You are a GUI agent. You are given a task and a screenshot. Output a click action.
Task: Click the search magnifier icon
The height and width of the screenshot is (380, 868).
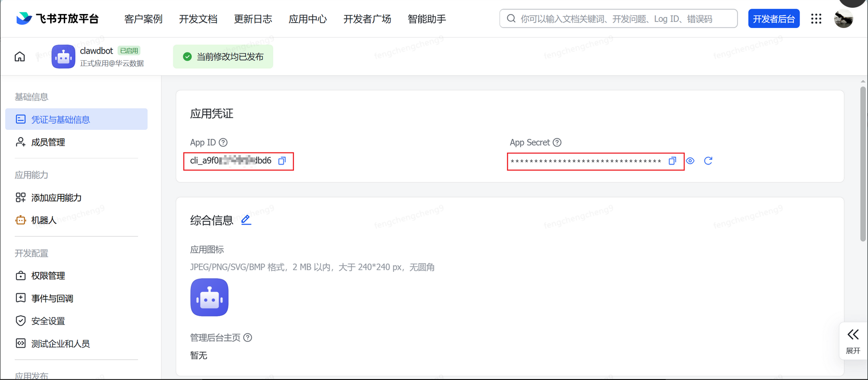[511, 19]
